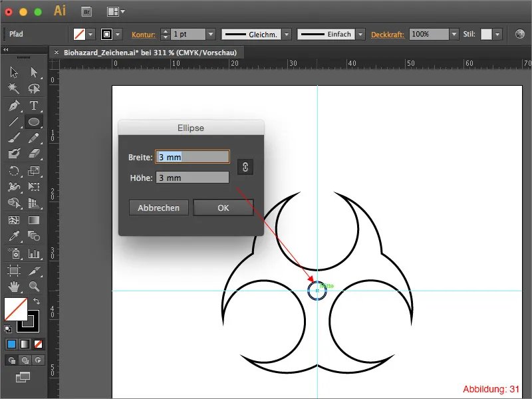Select the Zoom tool
The height and width of the screenshot is (399, 532).
pos(34,287)
